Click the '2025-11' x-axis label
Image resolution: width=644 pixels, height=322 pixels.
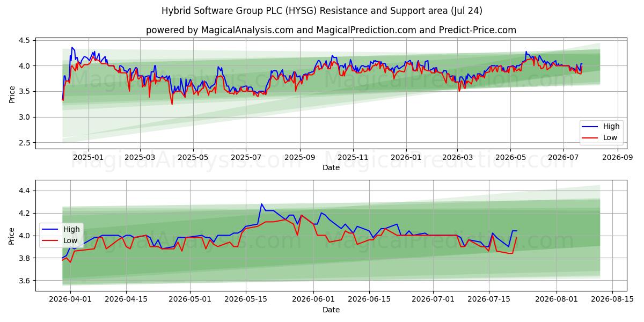tap(353, 157)
